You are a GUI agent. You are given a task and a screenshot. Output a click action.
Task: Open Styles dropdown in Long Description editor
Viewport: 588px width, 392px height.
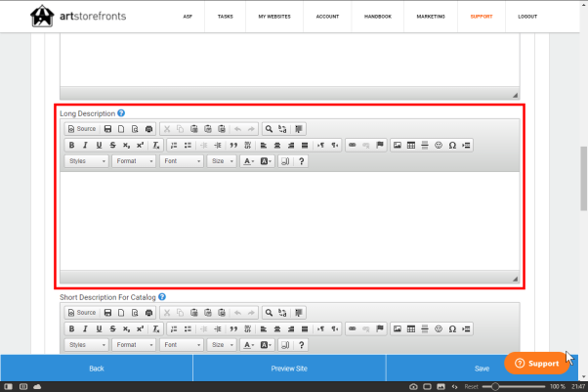(86, 161)
